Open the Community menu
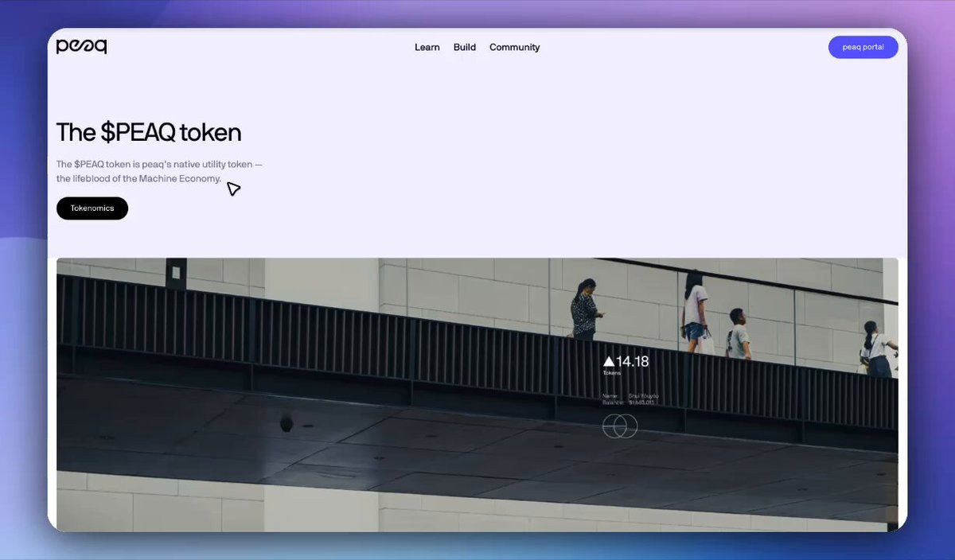This screenshot has width=955, height=560. [514, 48]
